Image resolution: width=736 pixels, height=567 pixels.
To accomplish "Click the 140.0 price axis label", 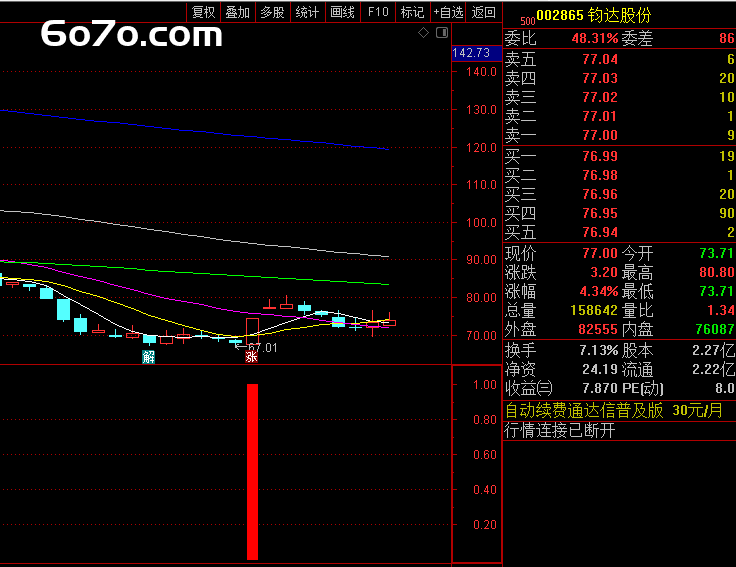I will click(x=481, y=72).
